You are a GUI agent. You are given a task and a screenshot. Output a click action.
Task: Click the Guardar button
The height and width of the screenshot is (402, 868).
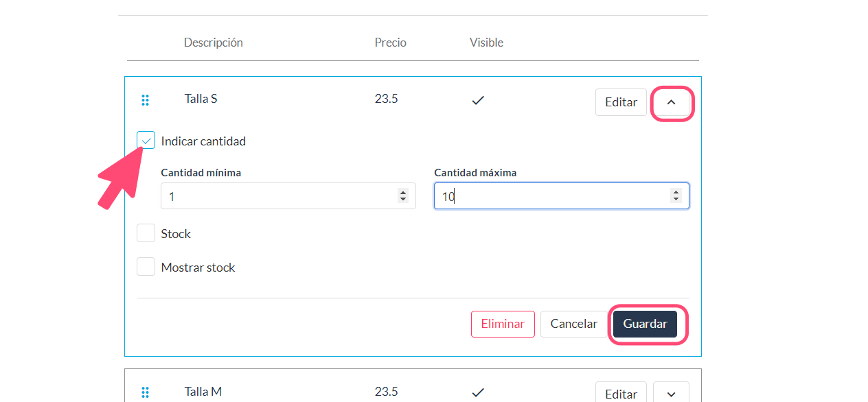click(646, 324)
